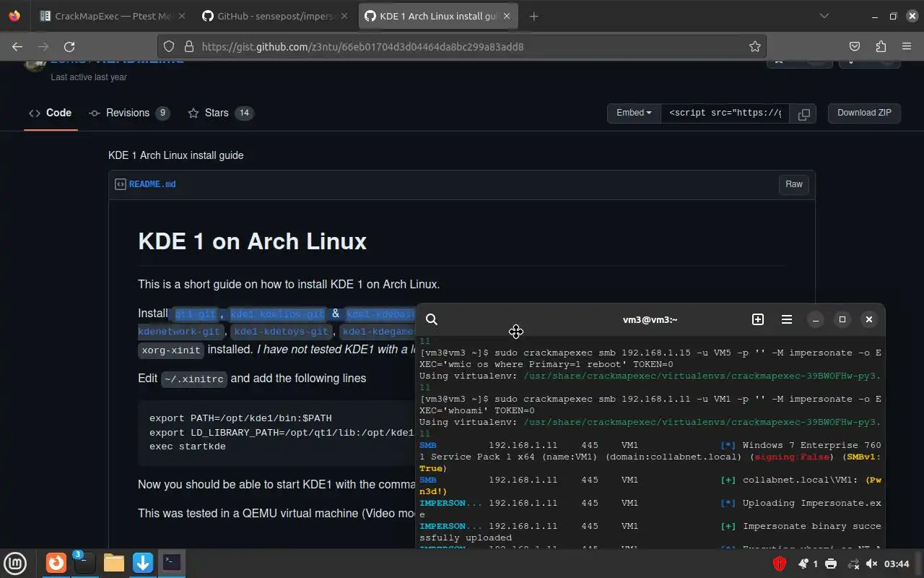Open the terminal hamburger menu
The height and width of the screenshot is (578, 924).
click(787, 319)
